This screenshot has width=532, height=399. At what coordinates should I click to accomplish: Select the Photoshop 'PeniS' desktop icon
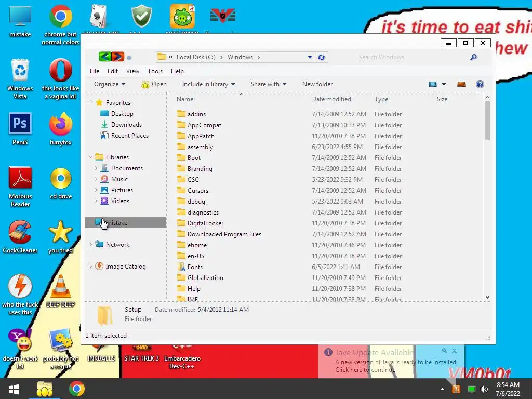(20, 129)
